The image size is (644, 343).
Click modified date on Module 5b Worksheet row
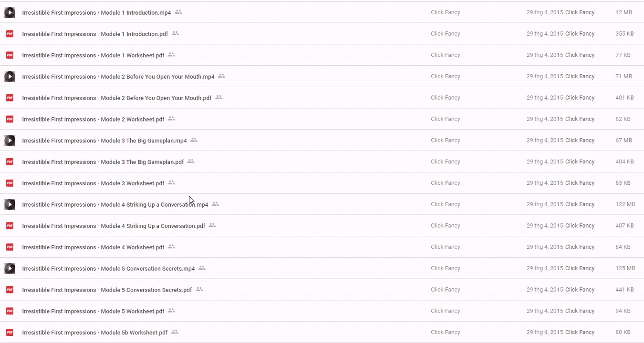click(545, 333)
